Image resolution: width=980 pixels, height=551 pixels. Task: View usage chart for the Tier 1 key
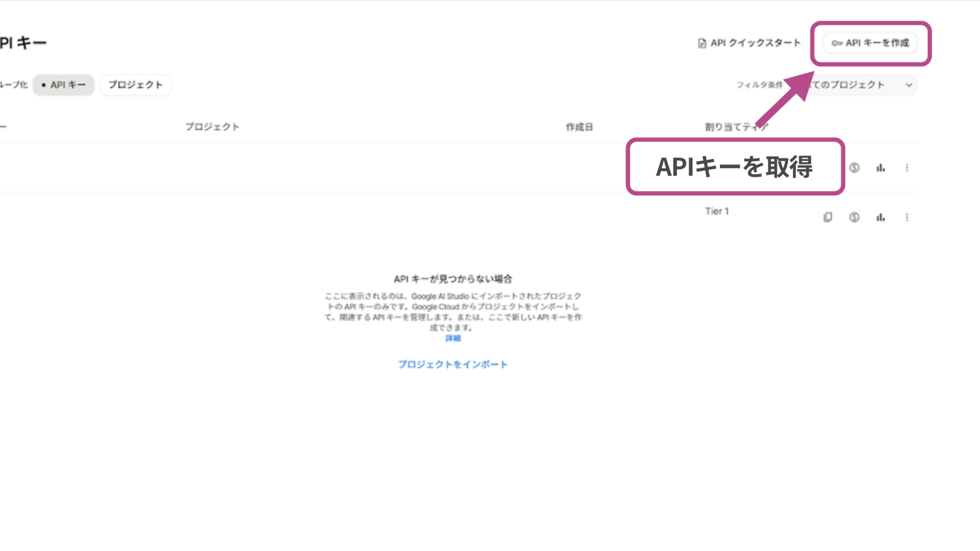[x=880, y=217]
